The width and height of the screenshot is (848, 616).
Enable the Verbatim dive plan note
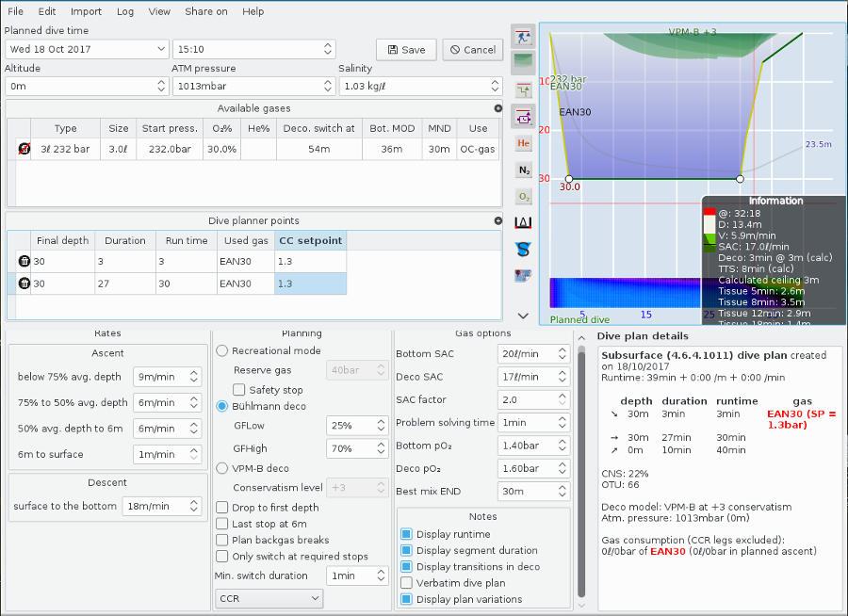(x=407, y=582)
